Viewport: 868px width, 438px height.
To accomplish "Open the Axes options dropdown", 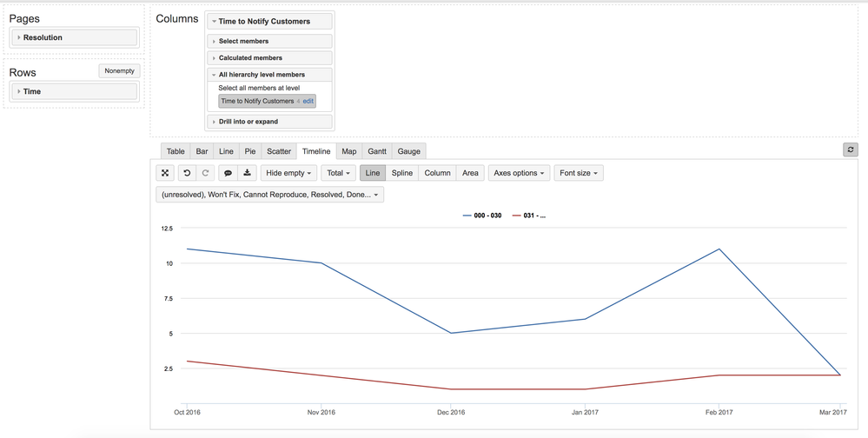I will pyautogui.click(x=520, y=173).
